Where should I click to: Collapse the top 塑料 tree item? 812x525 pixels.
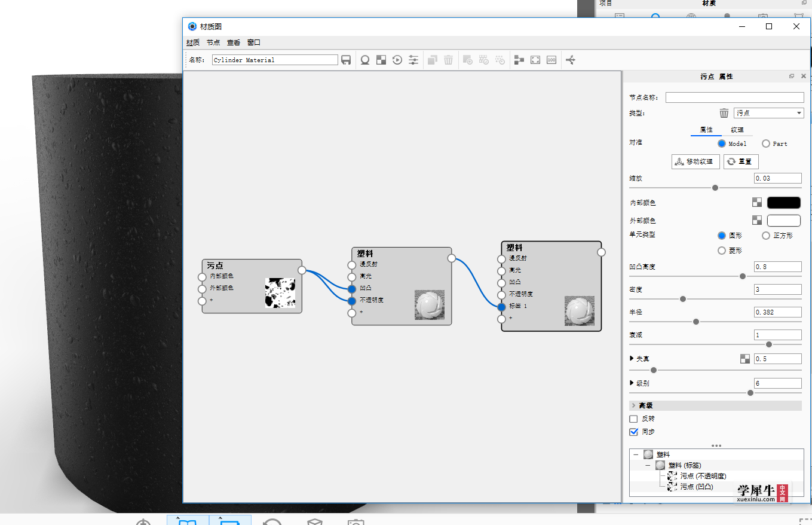coord(636,455)
